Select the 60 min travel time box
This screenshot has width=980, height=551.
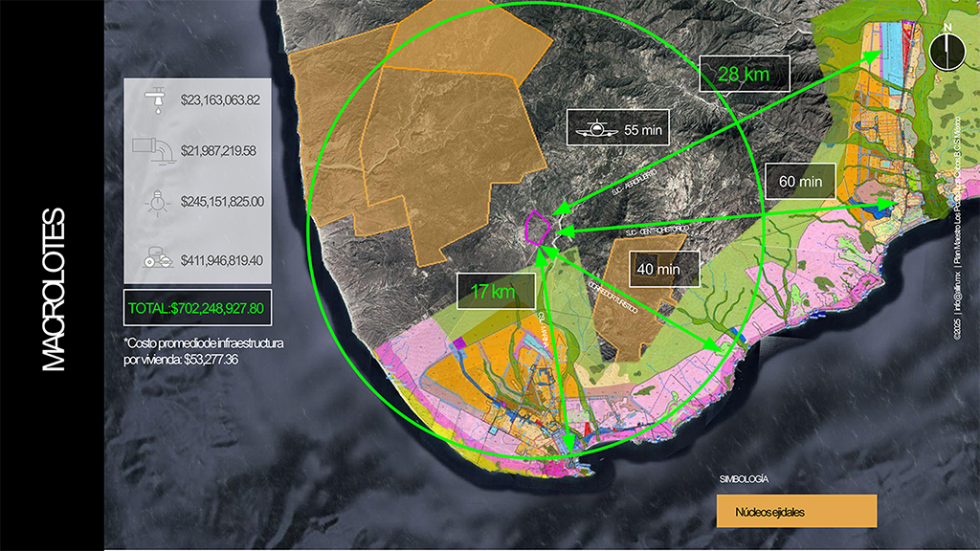tap(800, 182)
